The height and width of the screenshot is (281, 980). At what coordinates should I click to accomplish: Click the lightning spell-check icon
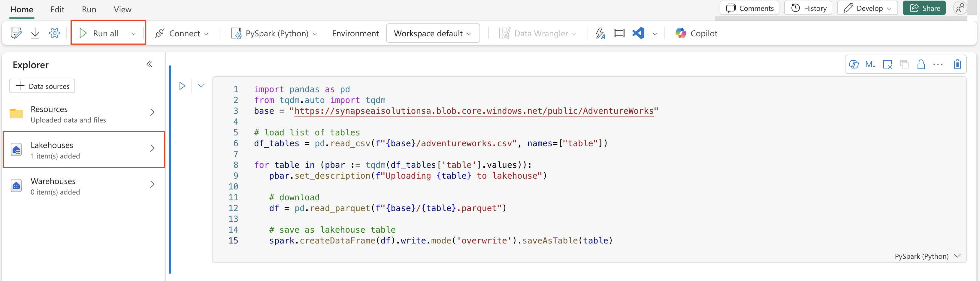click(600, 33)
